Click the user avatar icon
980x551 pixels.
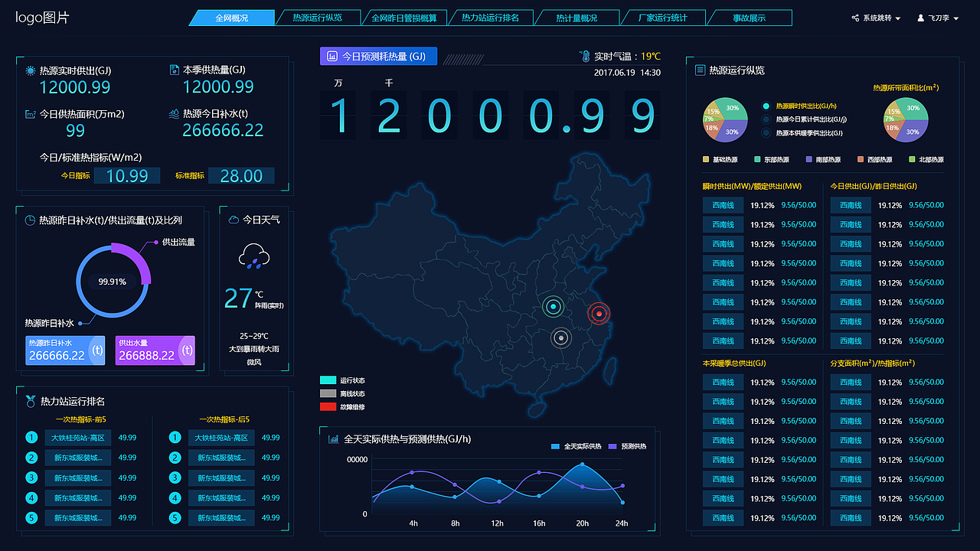[x=921, y=18]
